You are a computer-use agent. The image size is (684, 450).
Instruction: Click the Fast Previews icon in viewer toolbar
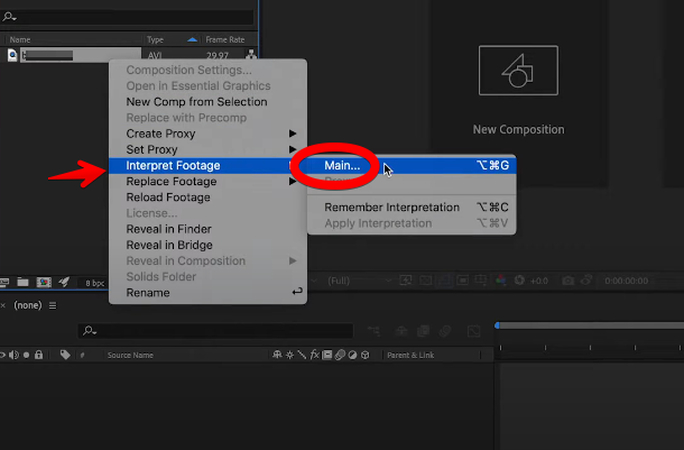406,280
